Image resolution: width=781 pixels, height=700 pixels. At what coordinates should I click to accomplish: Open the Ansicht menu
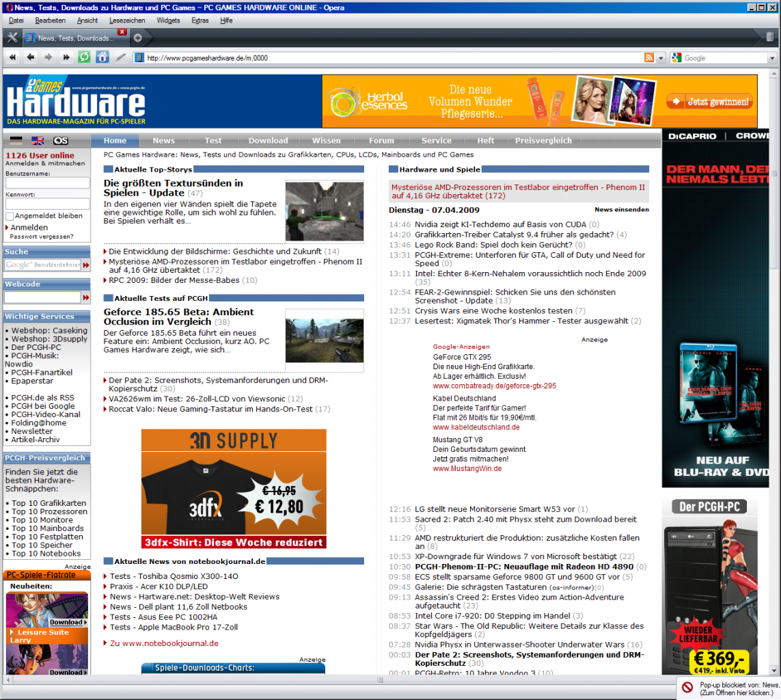87,21
